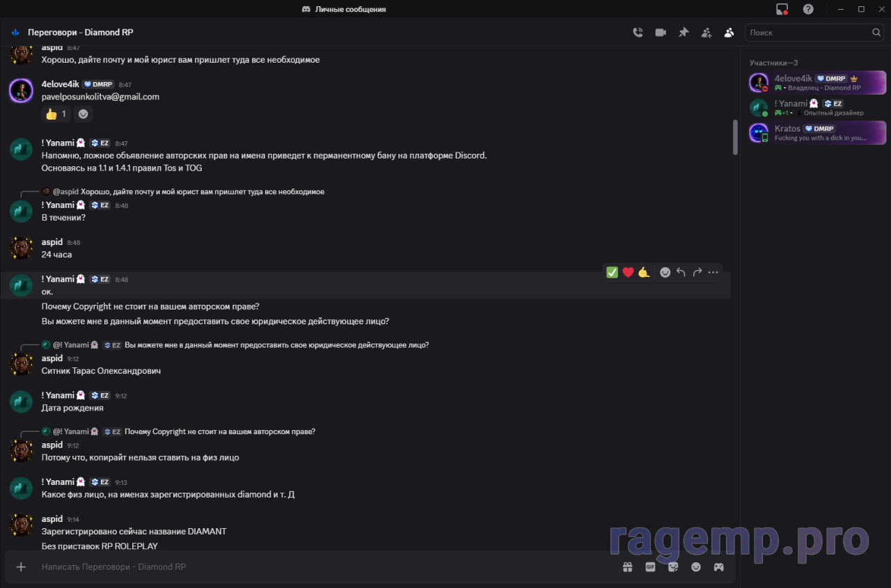Open the inbox icon in title bar
The height and width of the screenshot is (588, 891).
[782, 9]
